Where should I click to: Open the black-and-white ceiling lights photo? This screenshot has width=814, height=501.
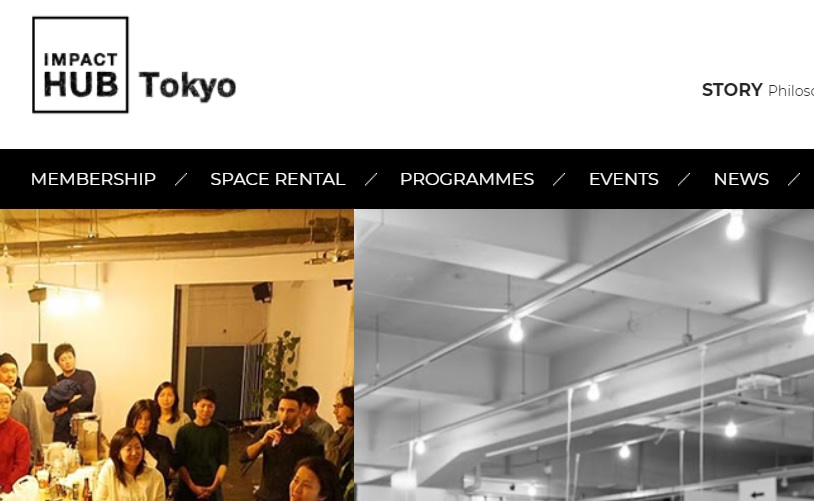584,355
